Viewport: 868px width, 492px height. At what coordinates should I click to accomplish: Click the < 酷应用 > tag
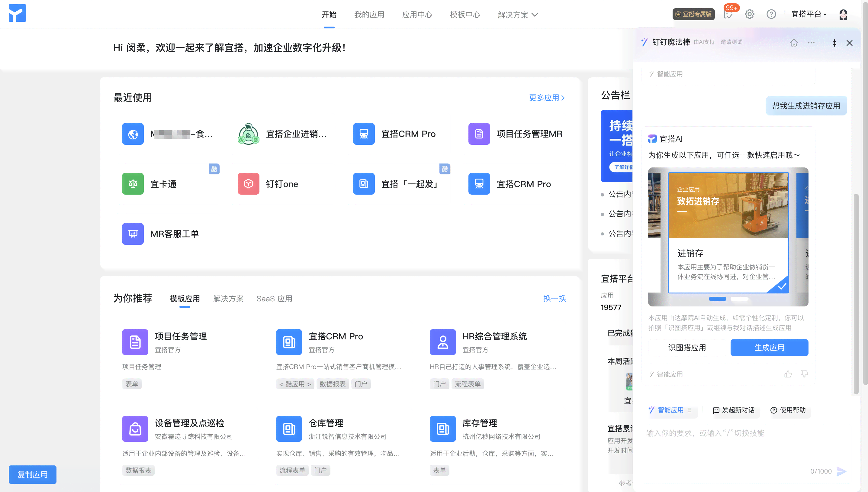(295, 384)
